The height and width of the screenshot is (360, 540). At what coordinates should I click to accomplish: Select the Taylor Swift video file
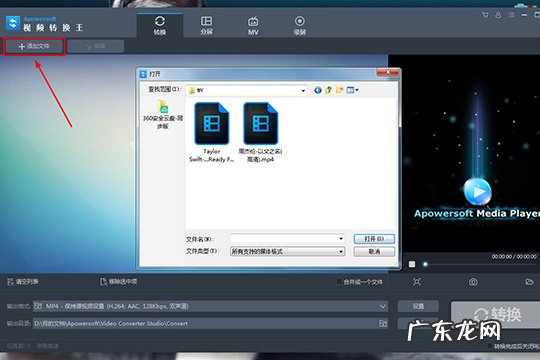tap(211, 132)
